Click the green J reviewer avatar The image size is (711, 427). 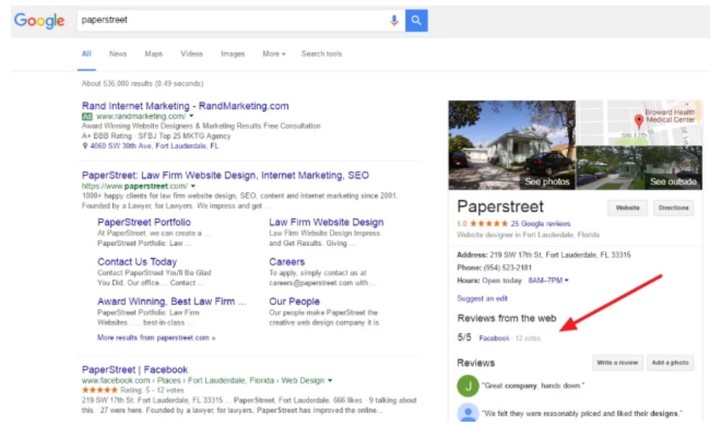coord(468,386)
